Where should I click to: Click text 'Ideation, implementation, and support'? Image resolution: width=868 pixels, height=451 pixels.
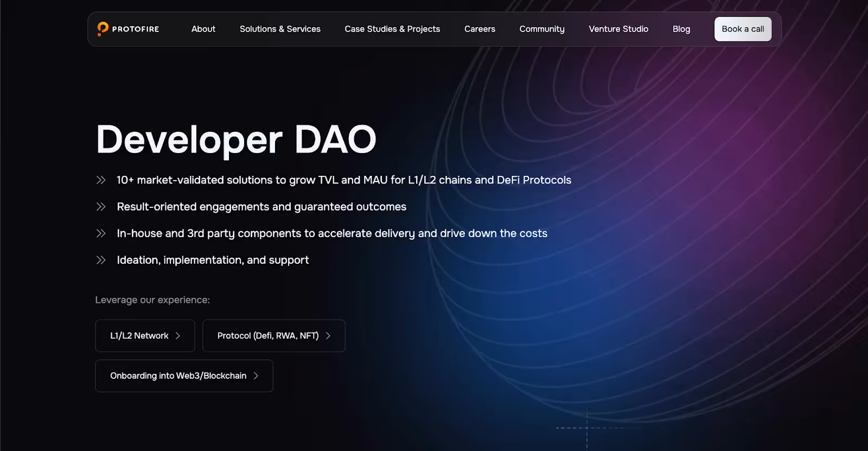tap(213, 260)
